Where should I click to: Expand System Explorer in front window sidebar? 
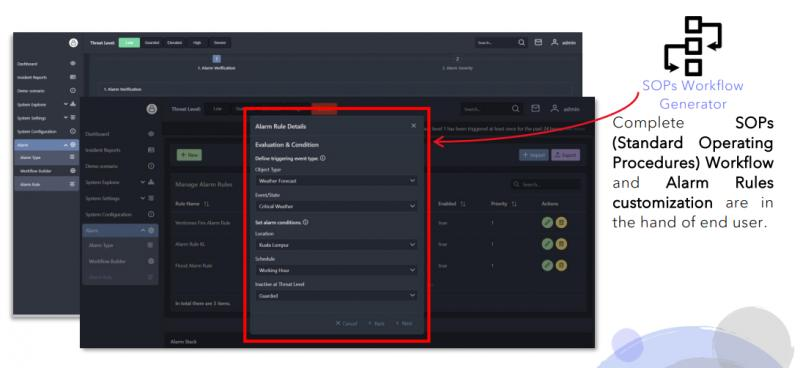tap(143, 182)
